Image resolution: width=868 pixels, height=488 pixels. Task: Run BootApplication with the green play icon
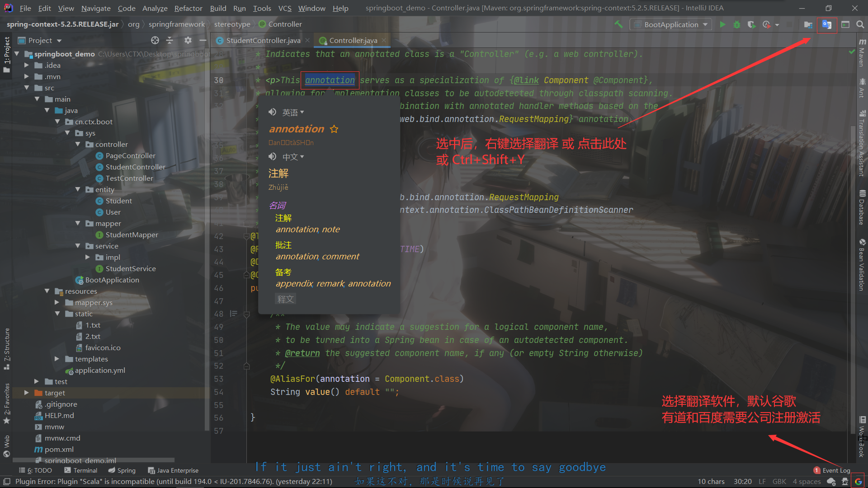[x=722, y=24]
